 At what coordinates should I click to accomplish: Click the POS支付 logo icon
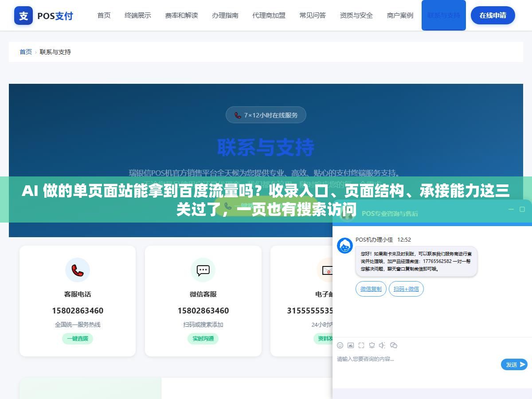tap(23, 16)
